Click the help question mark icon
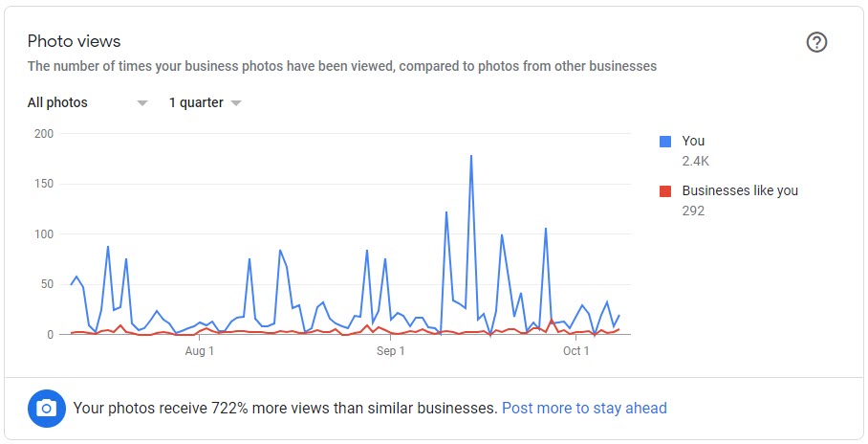868x444 pixels. pyautogui.click(x=816, y=42)
